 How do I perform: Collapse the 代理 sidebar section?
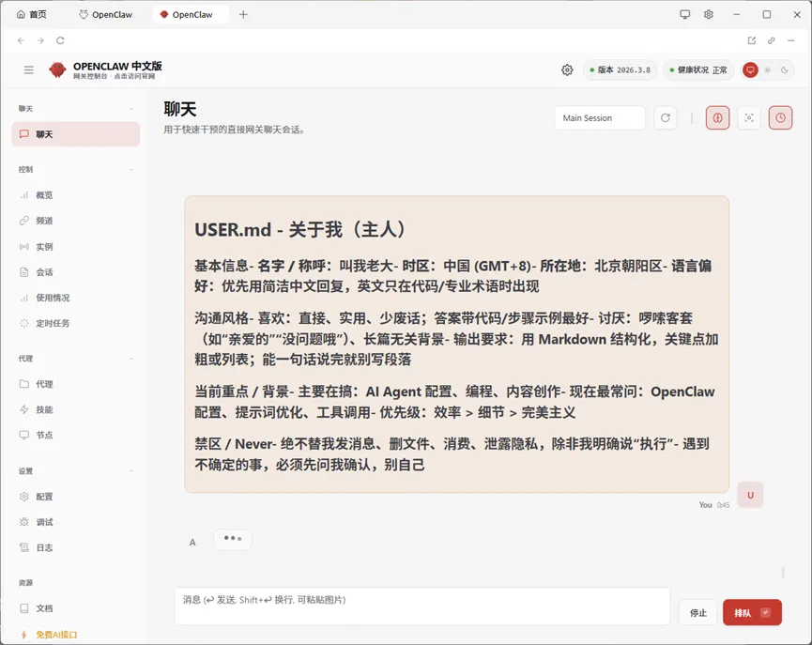[131, 359]
